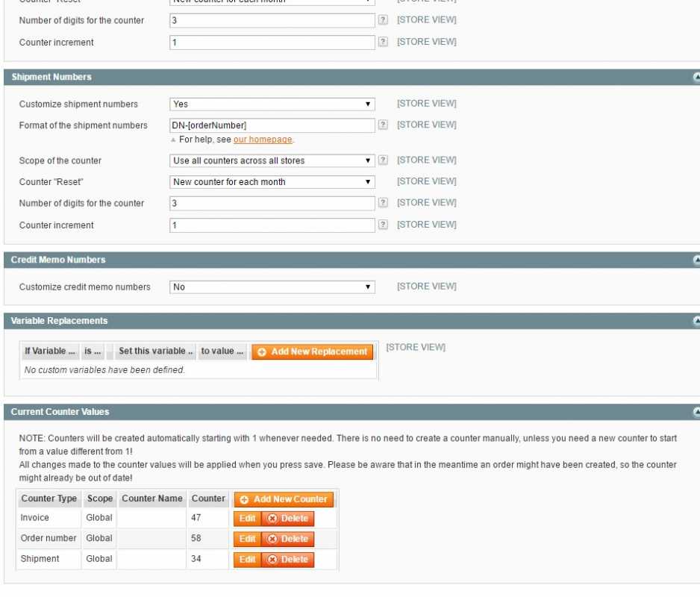This screenshot has width=700, height=597.
Task: Collapse the Credit Memo Numbers section
Action: (x=696, y=260)
